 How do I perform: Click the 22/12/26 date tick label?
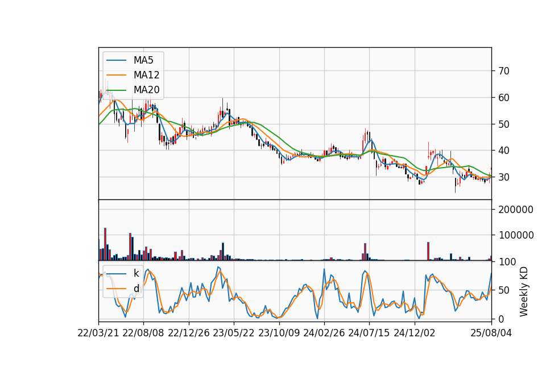(x=189, y=333)
